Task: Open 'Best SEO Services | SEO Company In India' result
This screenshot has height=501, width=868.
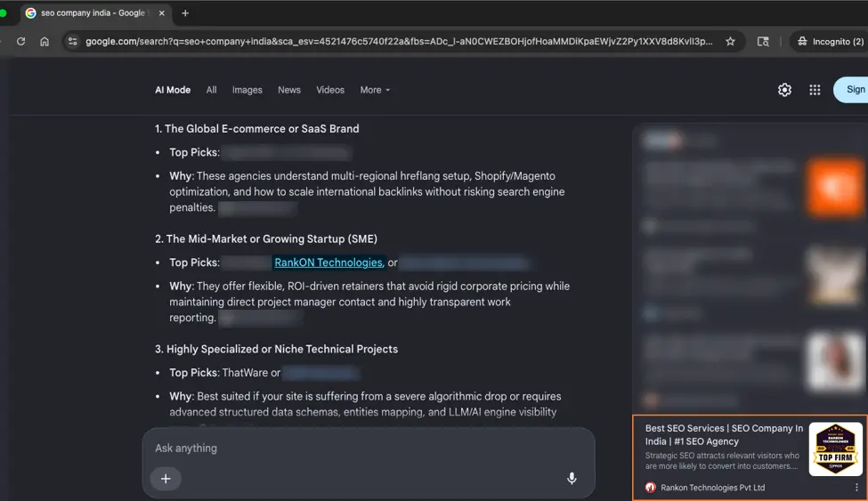Action: tap(724, 434)
